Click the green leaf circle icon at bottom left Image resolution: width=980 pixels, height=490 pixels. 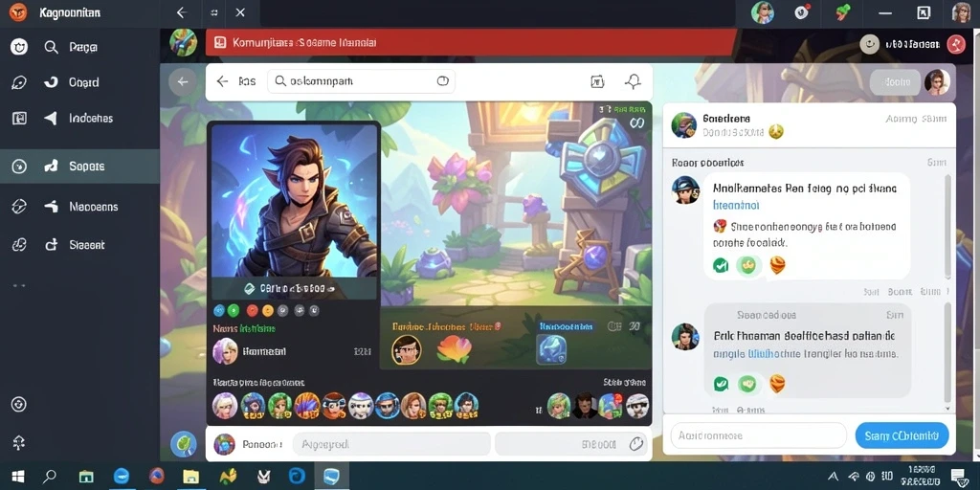click(x=183, y=444)
